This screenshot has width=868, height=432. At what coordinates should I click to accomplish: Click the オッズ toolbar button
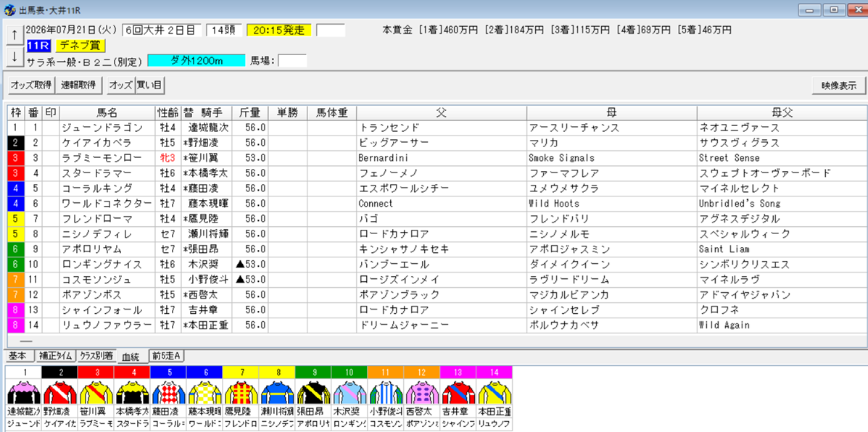coord(120,86)
